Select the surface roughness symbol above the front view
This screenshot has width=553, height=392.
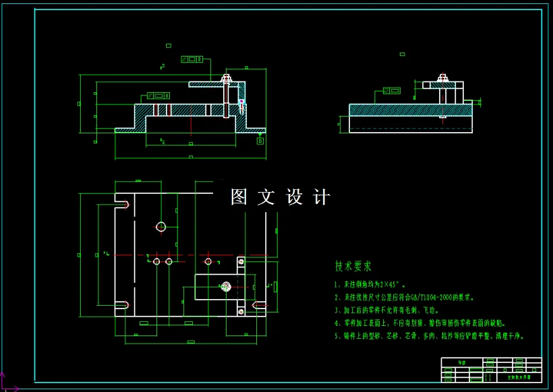[x=168, y=45]
